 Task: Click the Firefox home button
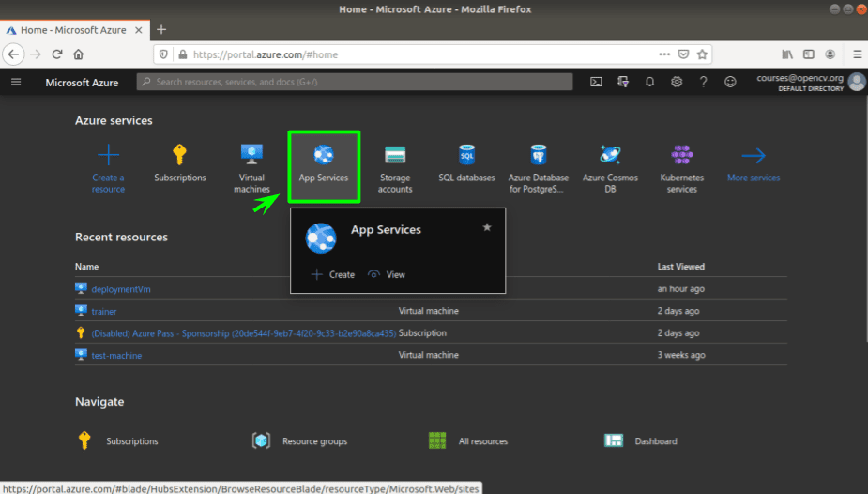79,54
